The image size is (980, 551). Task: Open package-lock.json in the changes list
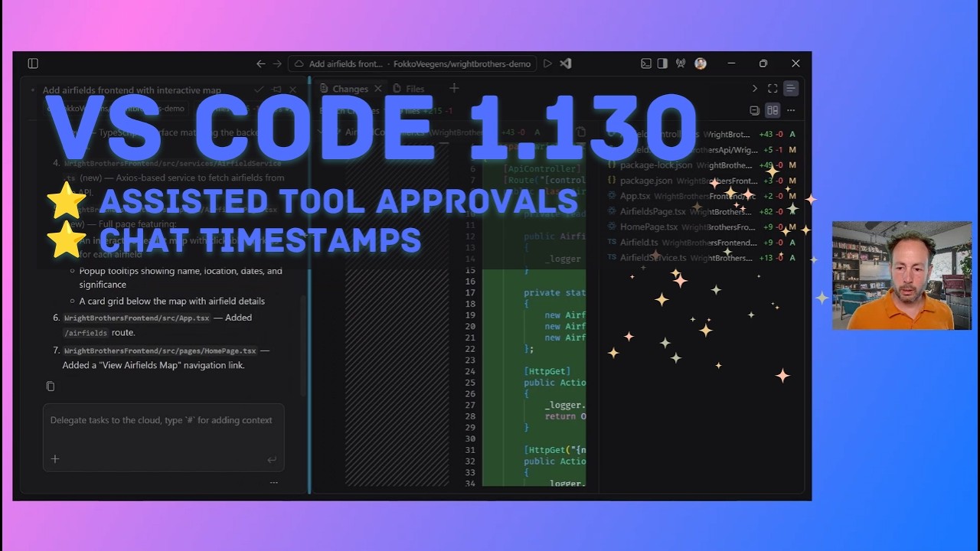click(x=703, y=165)
